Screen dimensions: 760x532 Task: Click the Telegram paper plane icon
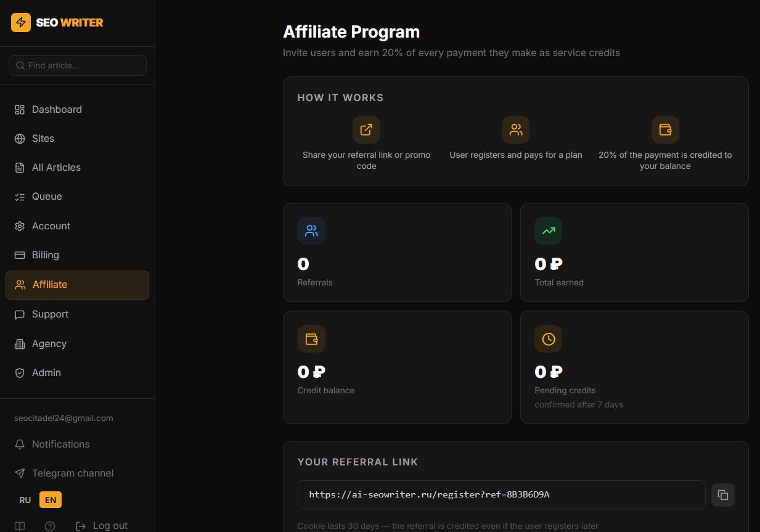20,473
